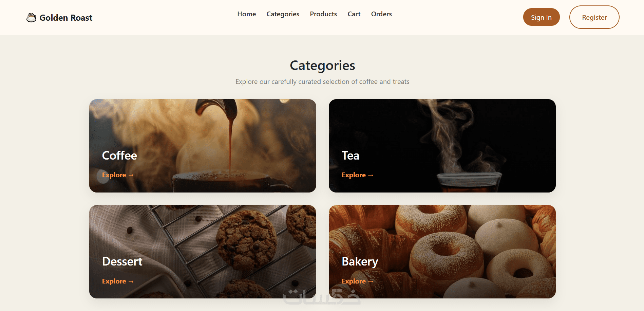The height and width of the screenshot is (311, 644).
Task: Click the Register button
Action: (594, 17)
